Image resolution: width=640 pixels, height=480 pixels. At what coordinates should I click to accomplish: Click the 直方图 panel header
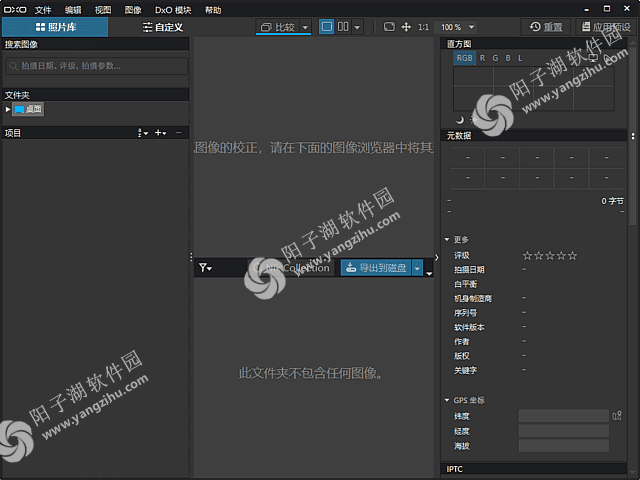[534, 44]
